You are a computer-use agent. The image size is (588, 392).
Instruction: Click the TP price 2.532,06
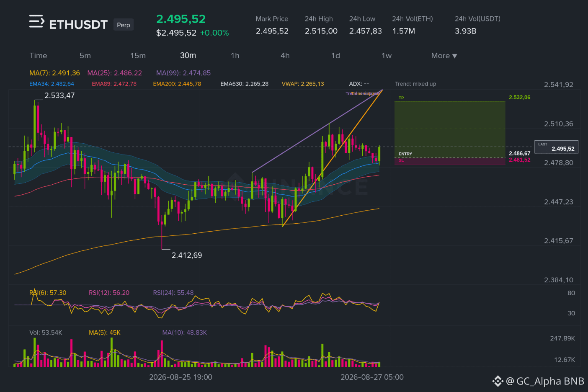519,97
